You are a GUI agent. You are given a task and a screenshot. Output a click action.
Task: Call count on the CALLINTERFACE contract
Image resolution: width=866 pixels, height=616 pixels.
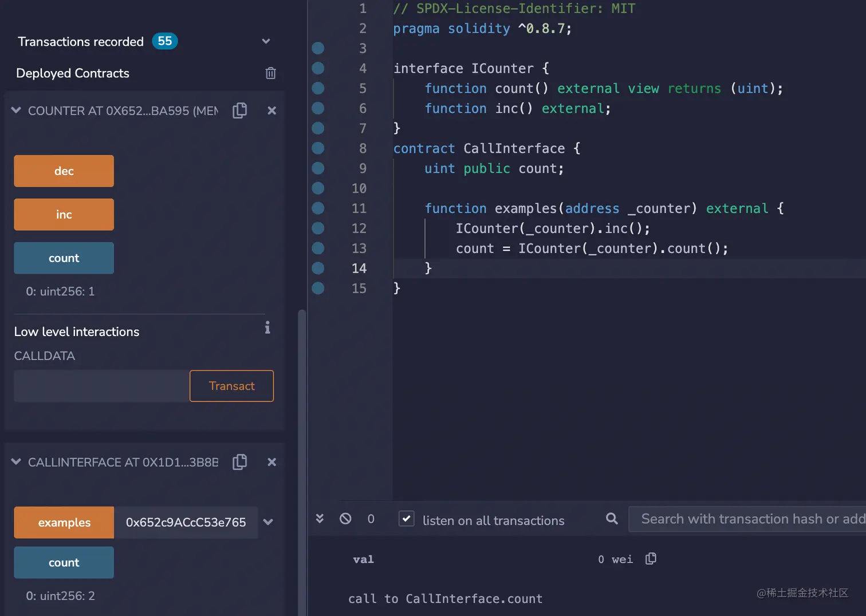point(64,563)
